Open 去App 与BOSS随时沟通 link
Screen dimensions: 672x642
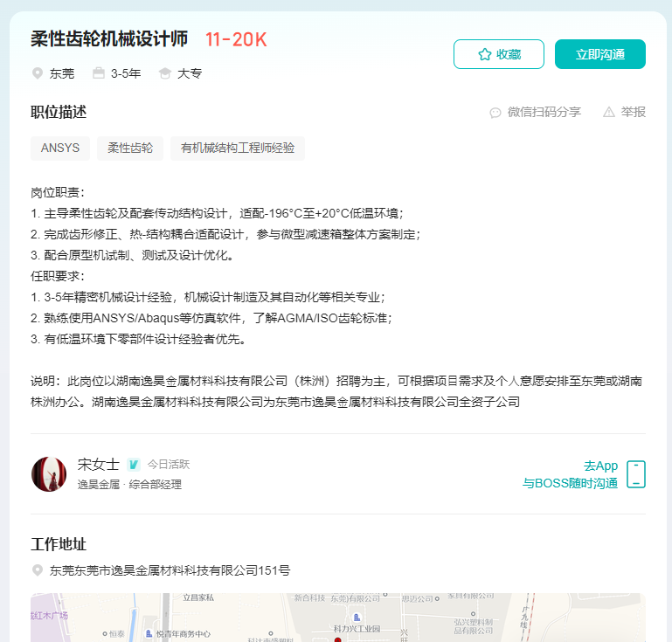click(570, 474)
